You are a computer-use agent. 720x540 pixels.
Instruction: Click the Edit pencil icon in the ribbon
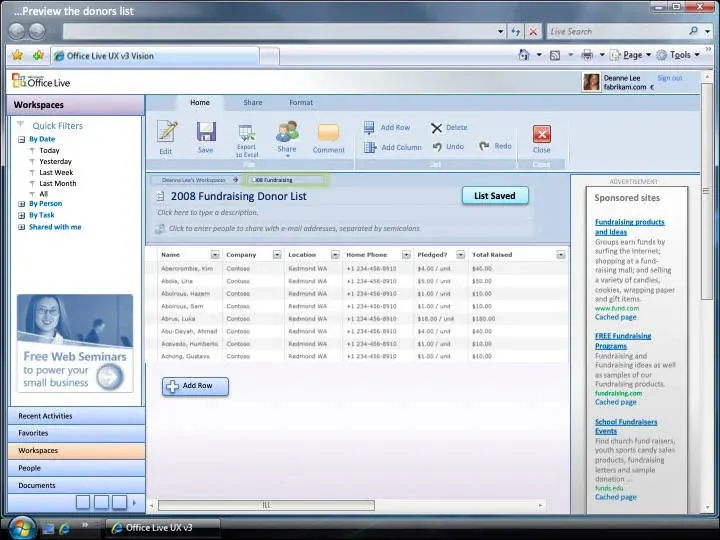[167, 131]
